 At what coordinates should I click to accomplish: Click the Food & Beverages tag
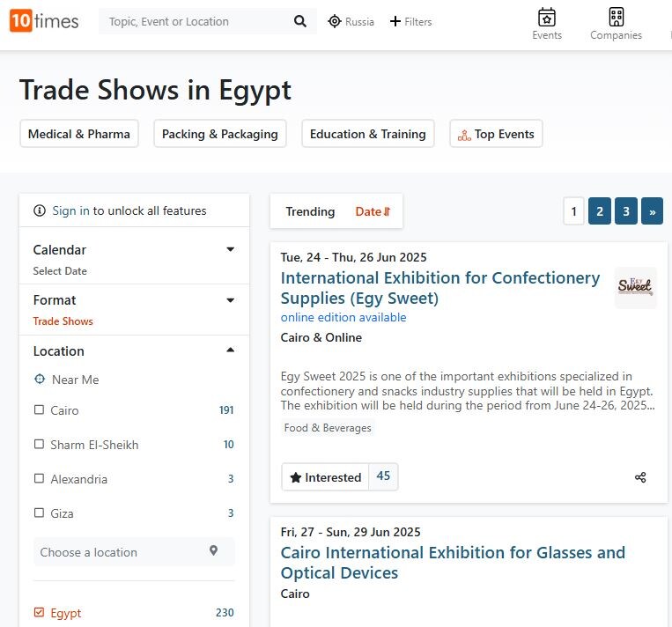click(x=328, y=428)
